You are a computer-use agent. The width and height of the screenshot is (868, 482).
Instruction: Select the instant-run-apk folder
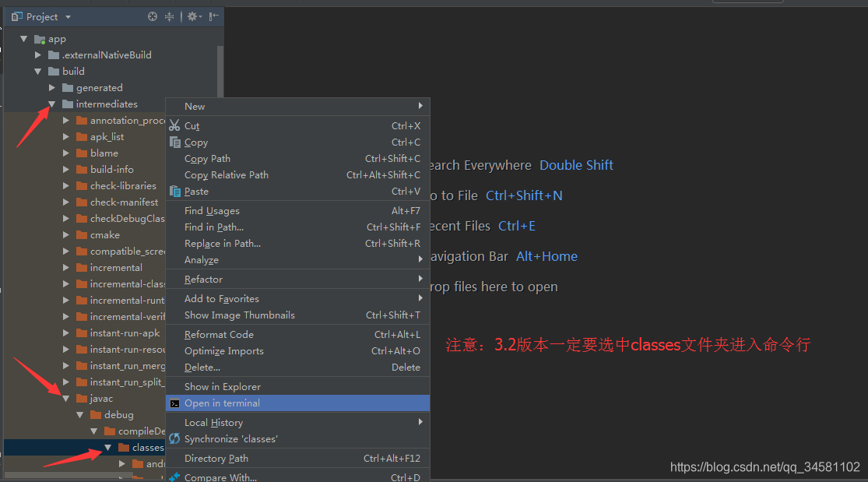click(x=125, y=333)
